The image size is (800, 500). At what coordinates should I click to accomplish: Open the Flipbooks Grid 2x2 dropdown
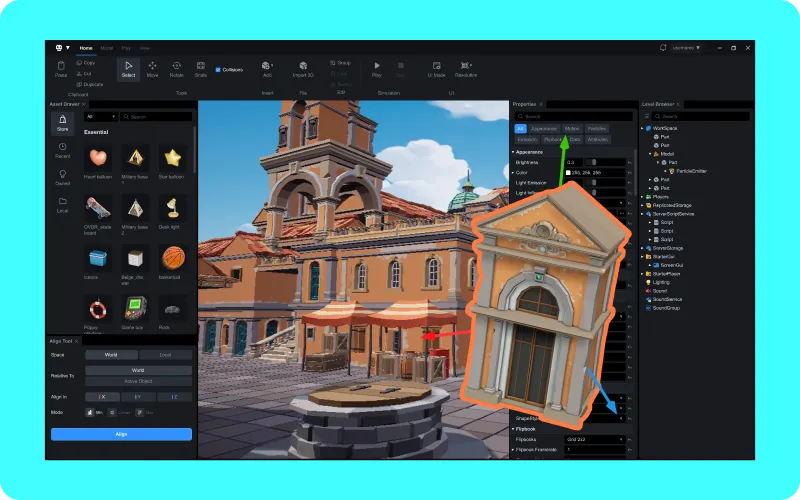coord(595,439)
